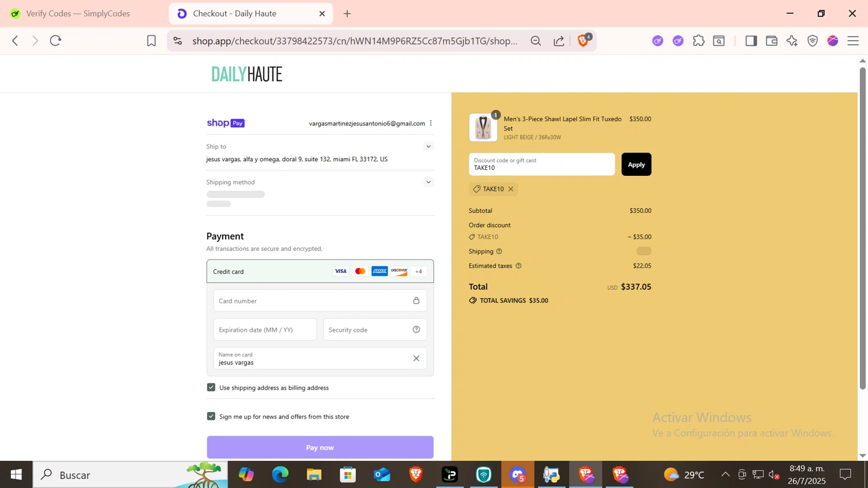This screenshot has width=868, height=488.
Task: Go back with the browser back arrow
Action: [x=15, y=40]
